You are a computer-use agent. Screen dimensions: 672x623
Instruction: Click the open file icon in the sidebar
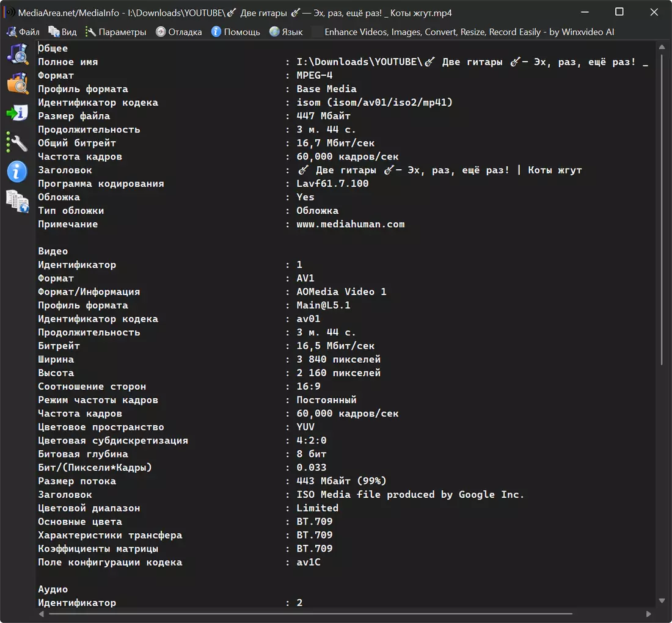pyautogui.click(x=18, y=54)
